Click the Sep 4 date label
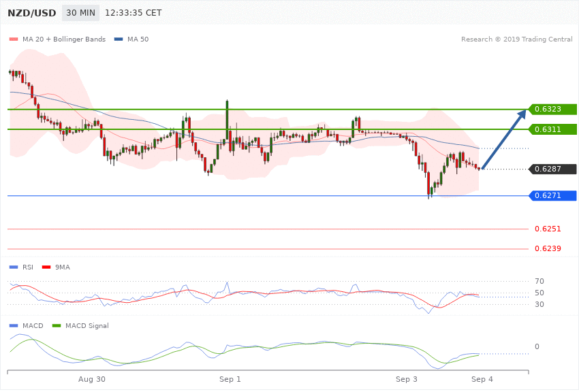 [482, 379]
